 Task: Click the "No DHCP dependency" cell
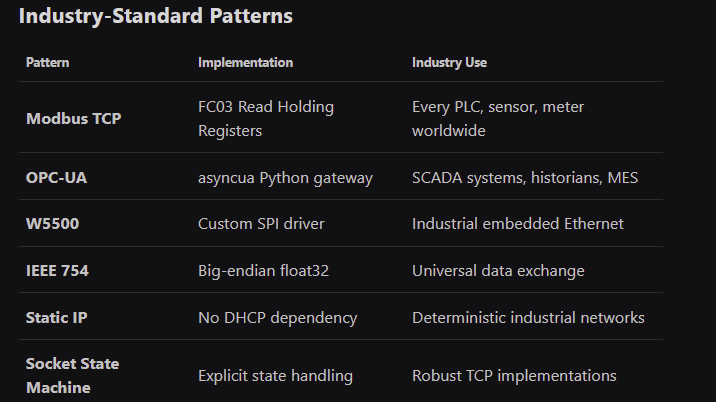pos(277,318)
